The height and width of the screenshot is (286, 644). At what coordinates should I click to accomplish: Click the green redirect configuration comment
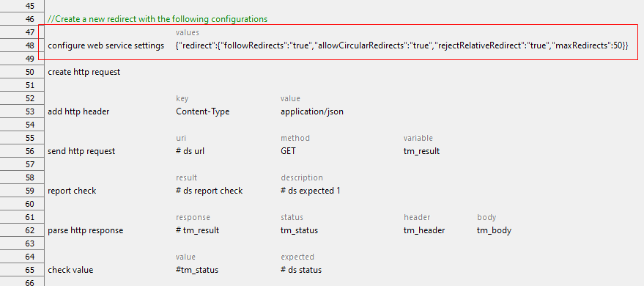[x=158, y=19]
